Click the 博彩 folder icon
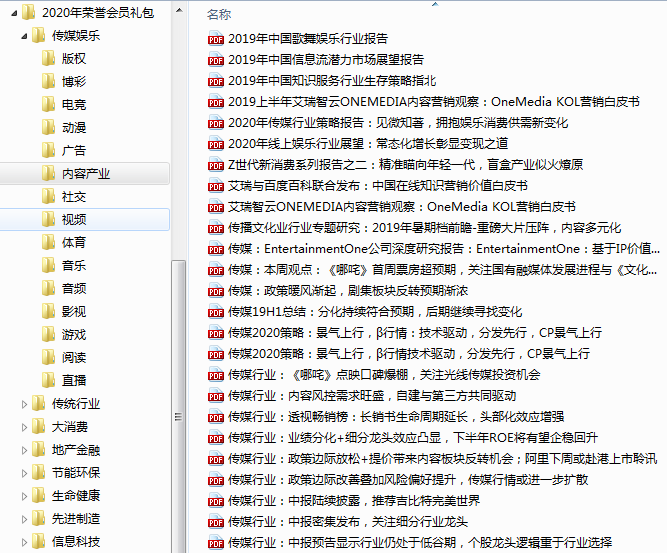 pos(48,81)
